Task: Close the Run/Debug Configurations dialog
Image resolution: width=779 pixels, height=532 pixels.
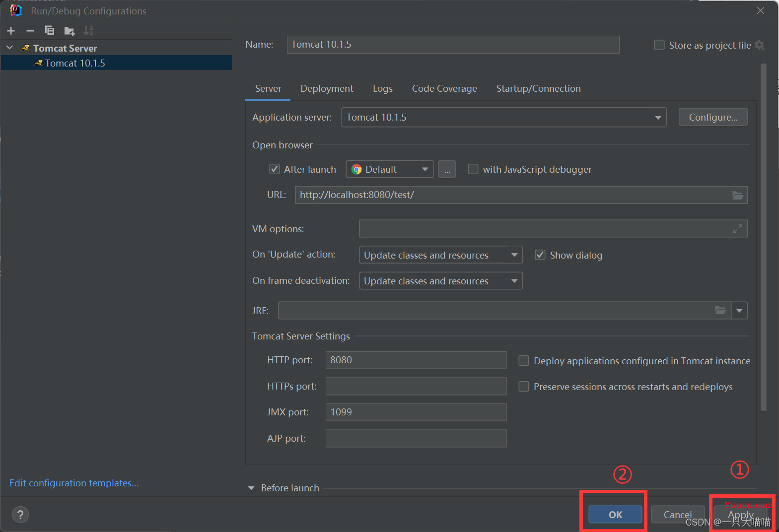Action: (x=761, y=10)
